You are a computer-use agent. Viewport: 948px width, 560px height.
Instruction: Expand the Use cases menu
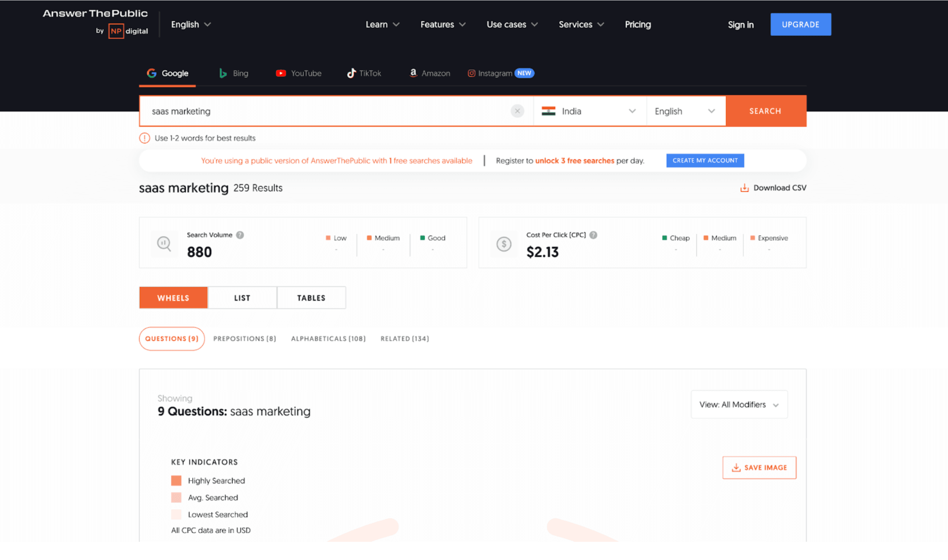[x=512, y=25]
